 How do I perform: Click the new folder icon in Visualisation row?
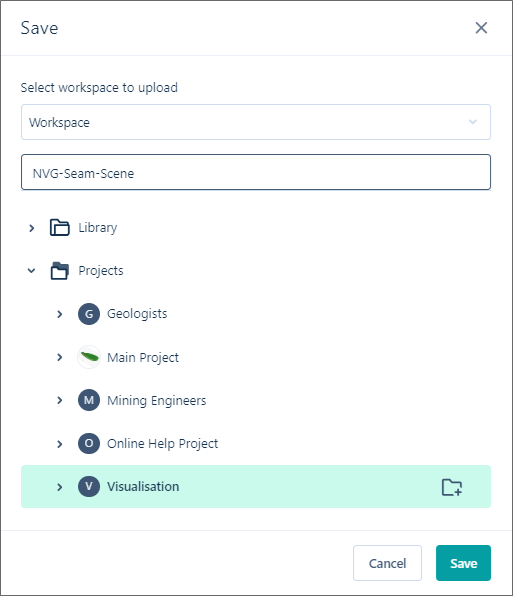tap(452, 487)
